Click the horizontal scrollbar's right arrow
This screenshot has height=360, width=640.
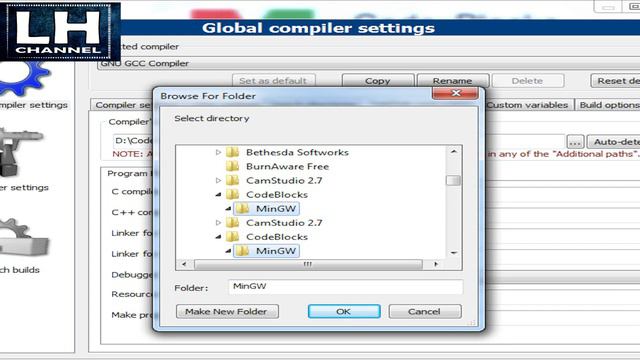[x=436, y=264]
